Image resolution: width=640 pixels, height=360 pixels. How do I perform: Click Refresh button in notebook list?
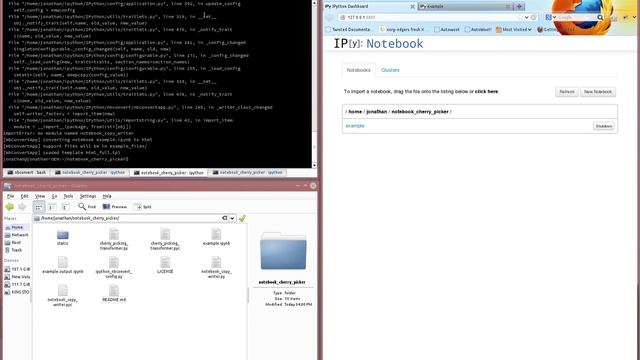(567, 92)
